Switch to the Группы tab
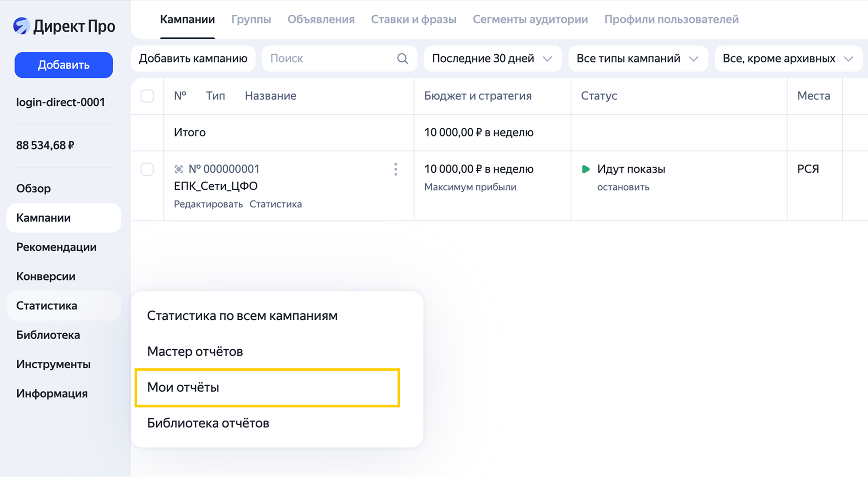Screen dimensions: 868x477 [251, 19]
